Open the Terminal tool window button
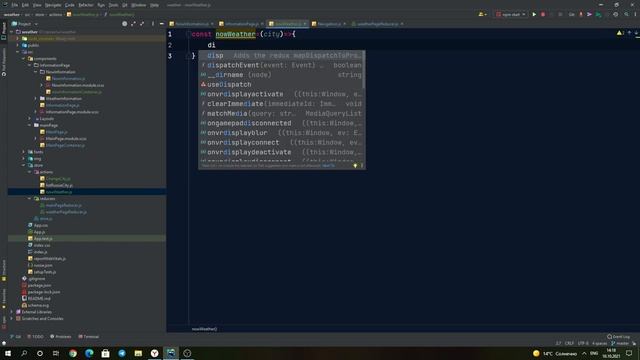 [x=89, y=337]
